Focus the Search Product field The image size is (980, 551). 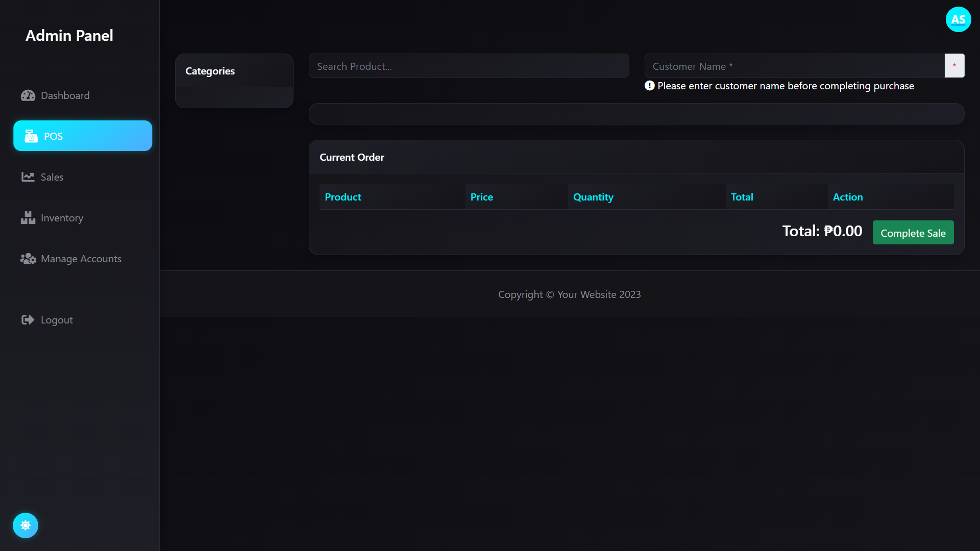coord(469,66)
